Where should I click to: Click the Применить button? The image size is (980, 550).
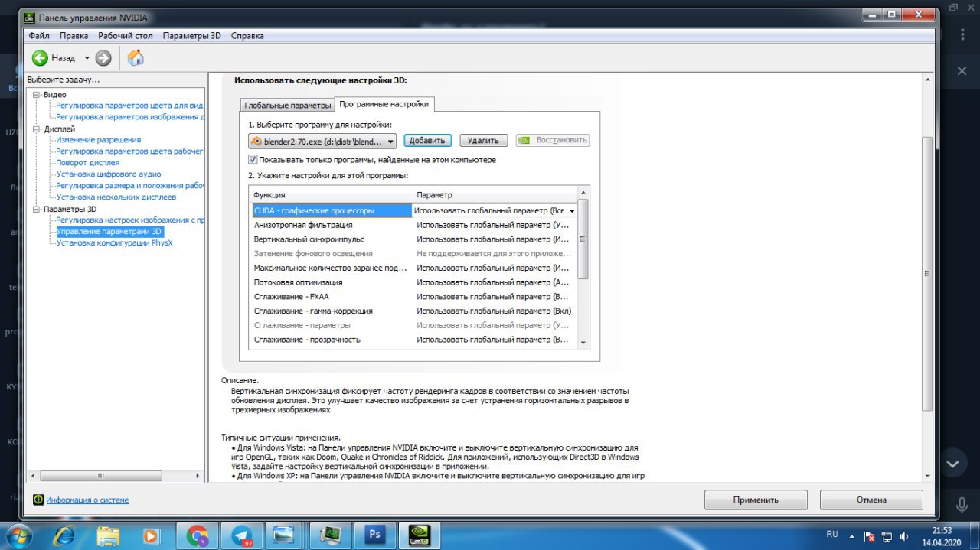pos(756,500)
